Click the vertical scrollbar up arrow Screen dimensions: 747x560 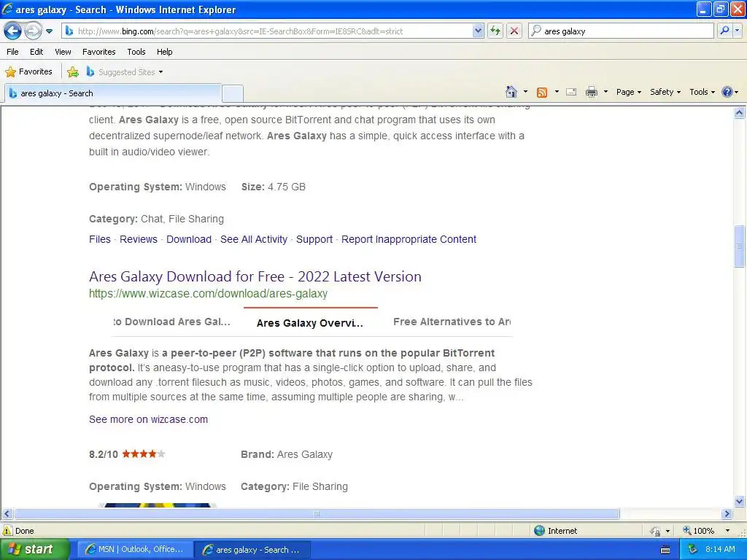coord(739,113)
